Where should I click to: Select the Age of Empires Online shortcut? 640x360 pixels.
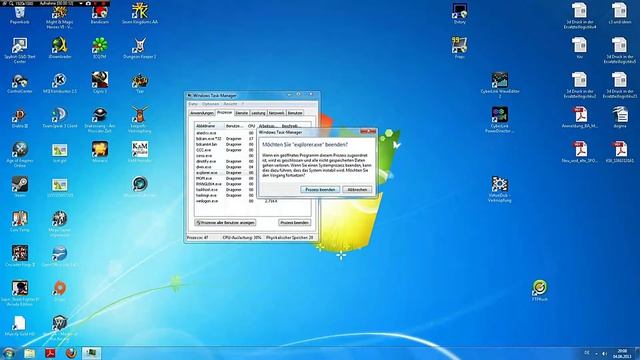coord(20,154)
